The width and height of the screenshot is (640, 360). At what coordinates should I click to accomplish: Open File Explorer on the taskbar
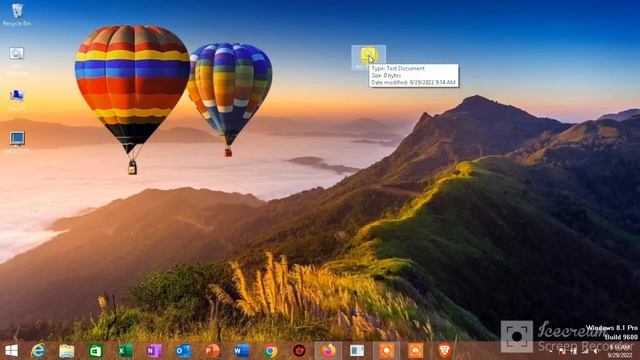pos(67,351)
